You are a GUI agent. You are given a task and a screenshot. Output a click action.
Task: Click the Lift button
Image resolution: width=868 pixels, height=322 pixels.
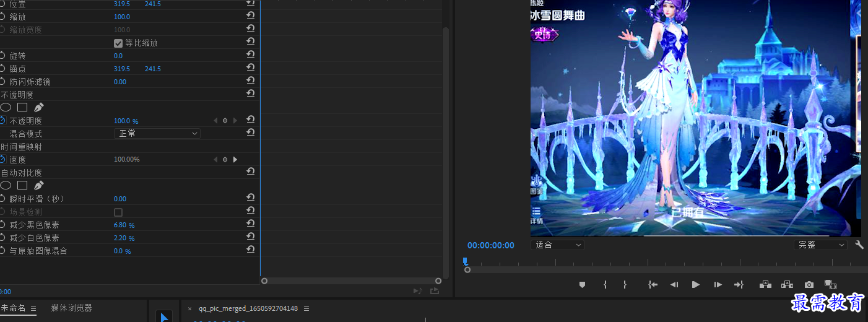click(765, 285)
